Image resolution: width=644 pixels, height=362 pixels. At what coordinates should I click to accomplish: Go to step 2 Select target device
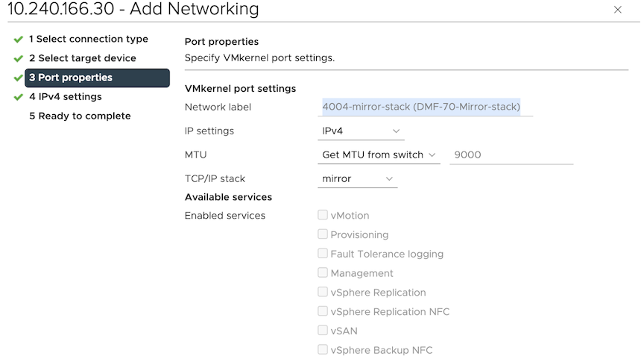pyautogui.click(x=83, y=58)
